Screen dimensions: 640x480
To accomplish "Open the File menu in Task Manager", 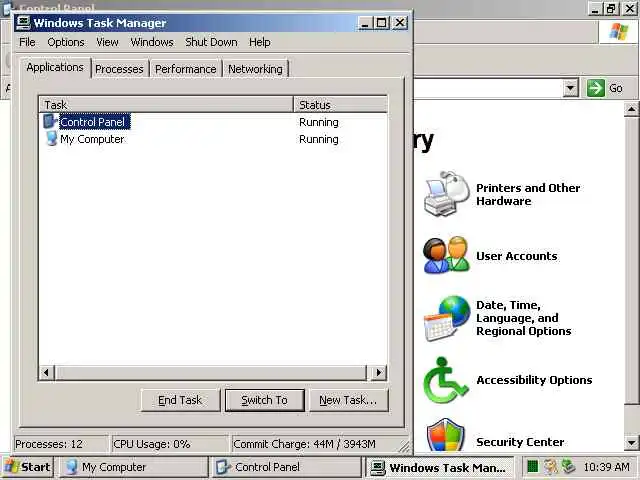I will (x=27, y=42).
